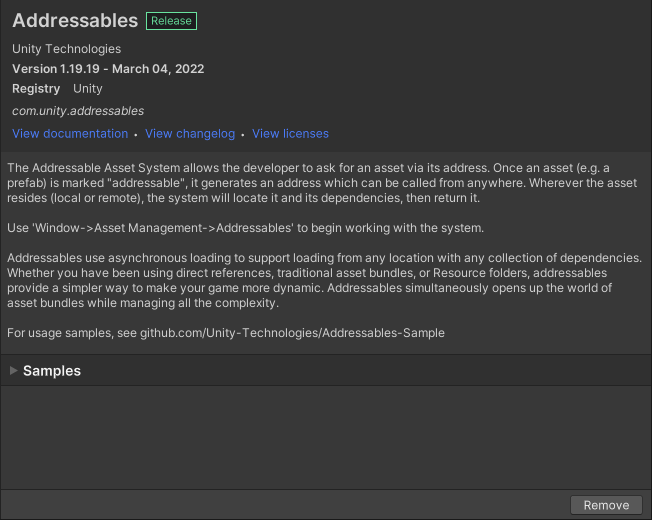The image size is (652, 520).
Task: Click the Unity Technologies author name
Action: pyautogui.click(x=67, y=49)
